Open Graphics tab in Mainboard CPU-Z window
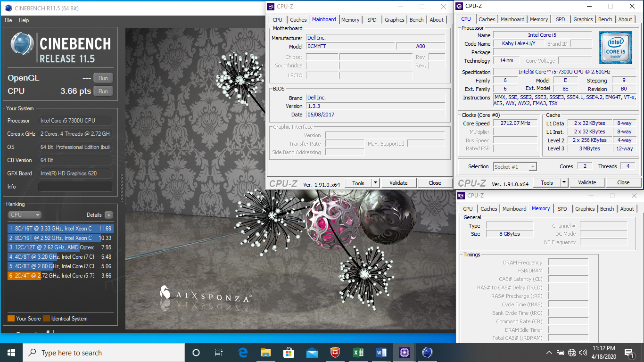This screenshot has height=362, width=644. (395, 20)
